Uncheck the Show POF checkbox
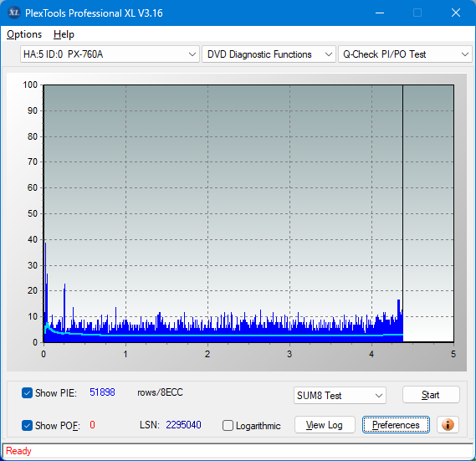 pos(27,426)
